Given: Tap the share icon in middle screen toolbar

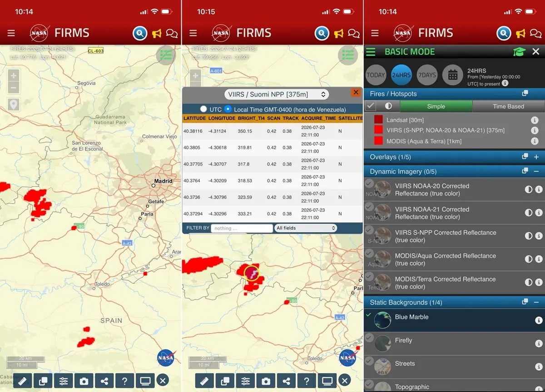Looking at the screenshot, I should (286, 381).
